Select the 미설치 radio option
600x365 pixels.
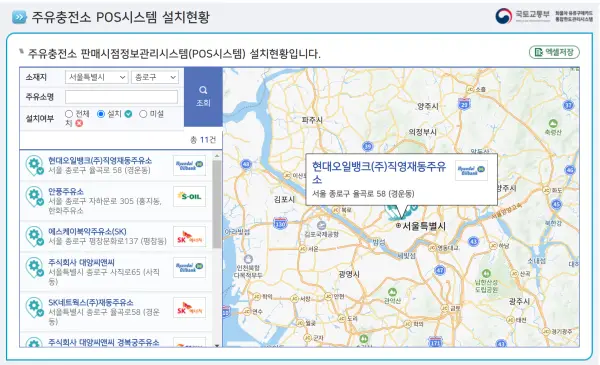(143, 114)
